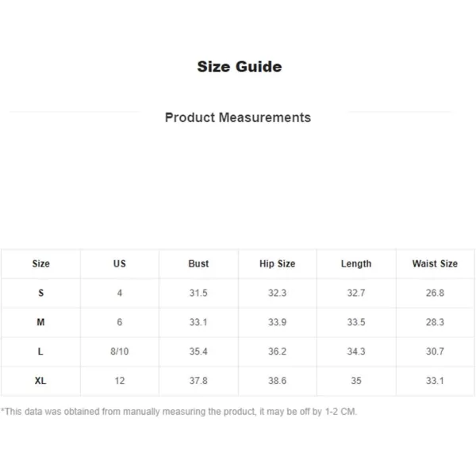The image size is (476, 476).
Task: Click the Product Measurements subtitle
Action: (238, 117)
